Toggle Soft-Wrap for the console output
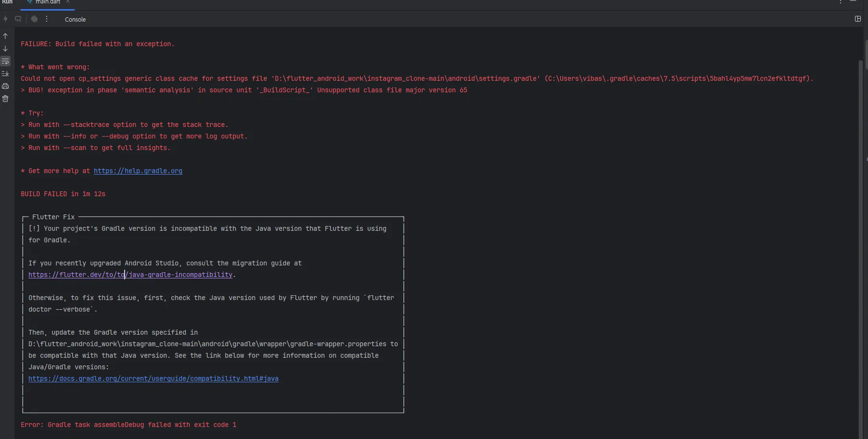Screen dimensions: 868x439 point(5,61)
